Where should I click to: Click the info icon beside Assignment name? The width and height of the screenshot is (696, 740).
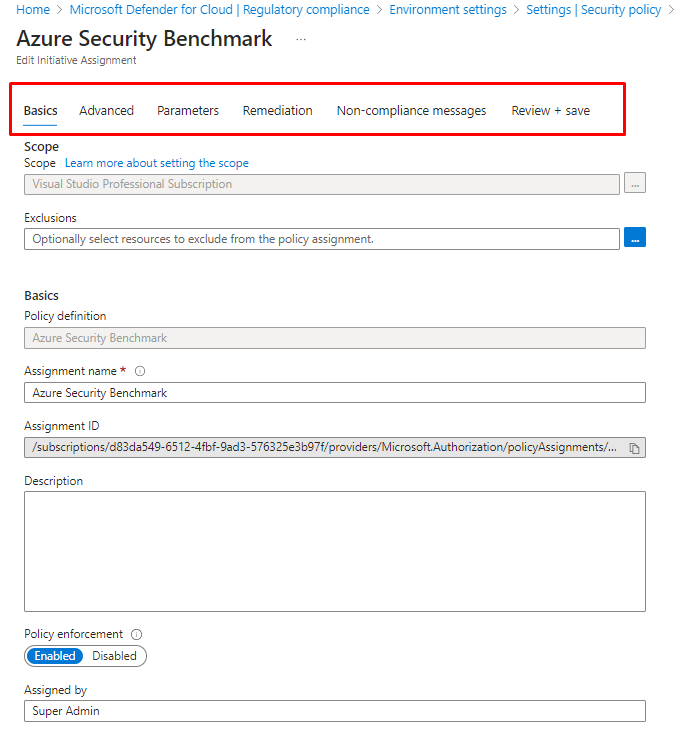click(x=140, y=371)
